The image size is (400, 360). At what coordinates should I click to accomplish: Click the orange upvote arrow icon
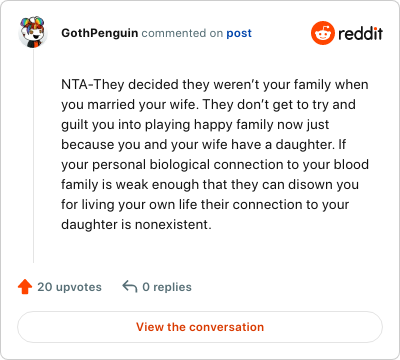[x=25, y=287]
